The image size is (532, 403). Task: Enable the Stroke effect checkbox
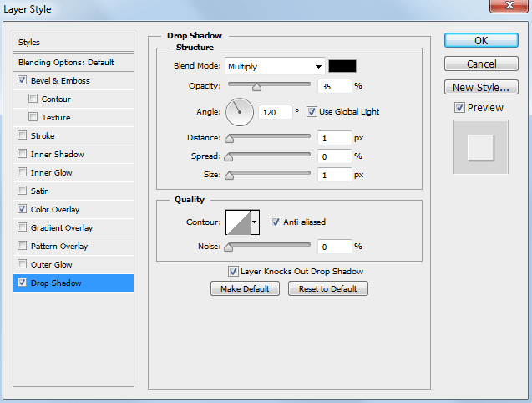[x=22, y=135]
